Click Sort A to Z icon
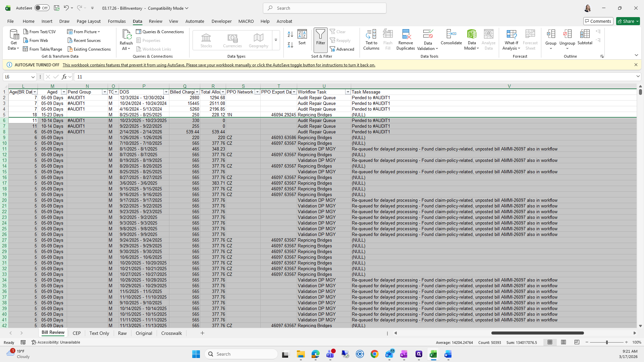The width and height of the screenshot is (644, 362). (x=290, y=34)
